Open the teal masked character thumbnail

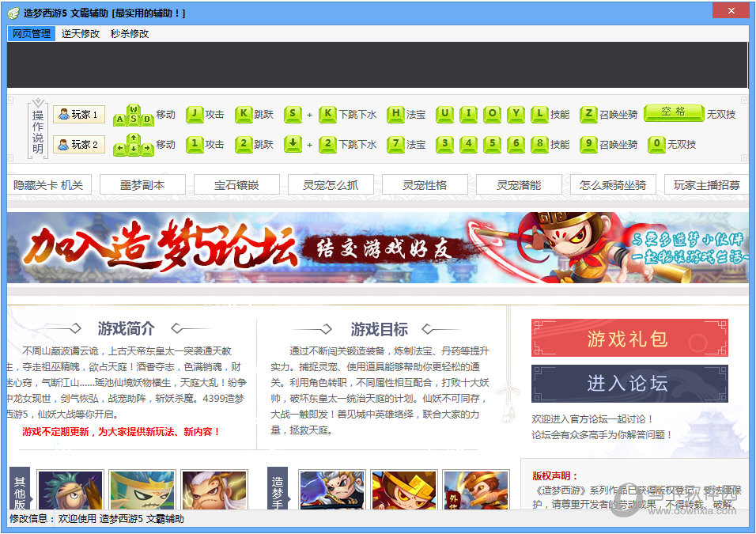coord(142,490)
